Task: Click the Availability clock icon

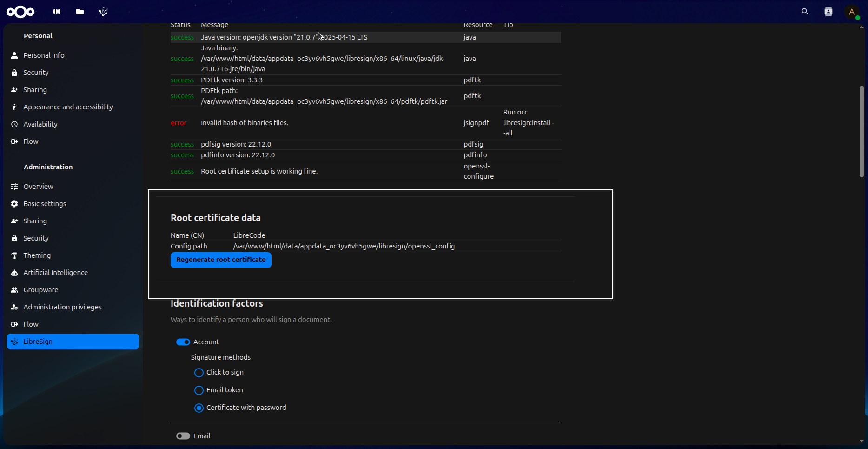Action: (14, 124)
